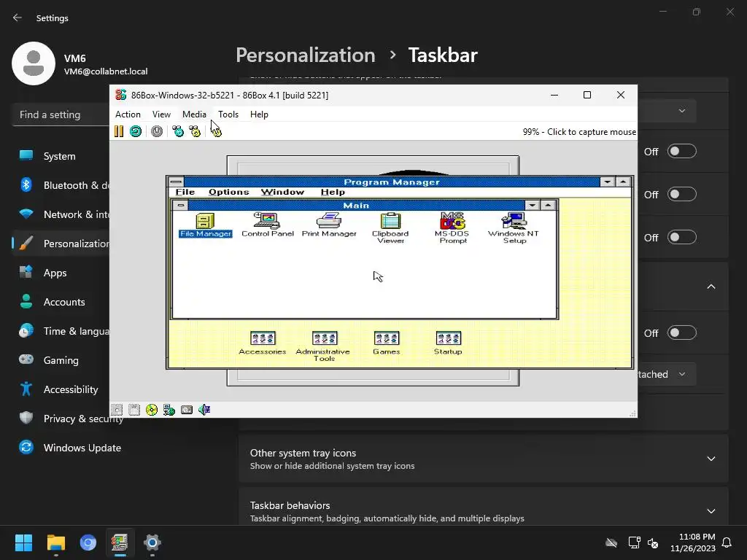Select the MS-DOS Prompt icon
Screen dimensions: 747x560
(x=452, y=228)
